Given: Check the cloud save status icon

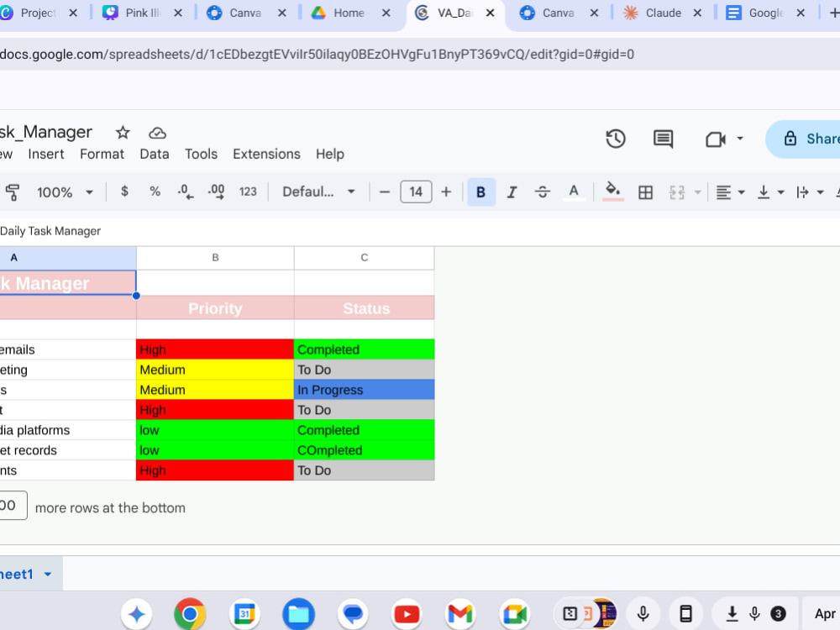Looking at the screenshot, I should click(x=157, y=133).
